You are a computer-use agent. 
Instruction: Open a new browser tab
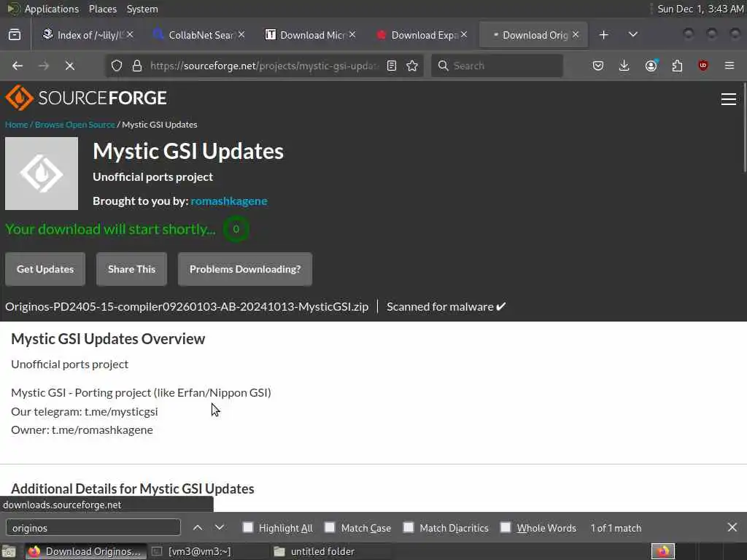pyautogui.click(x=603, y=35)
